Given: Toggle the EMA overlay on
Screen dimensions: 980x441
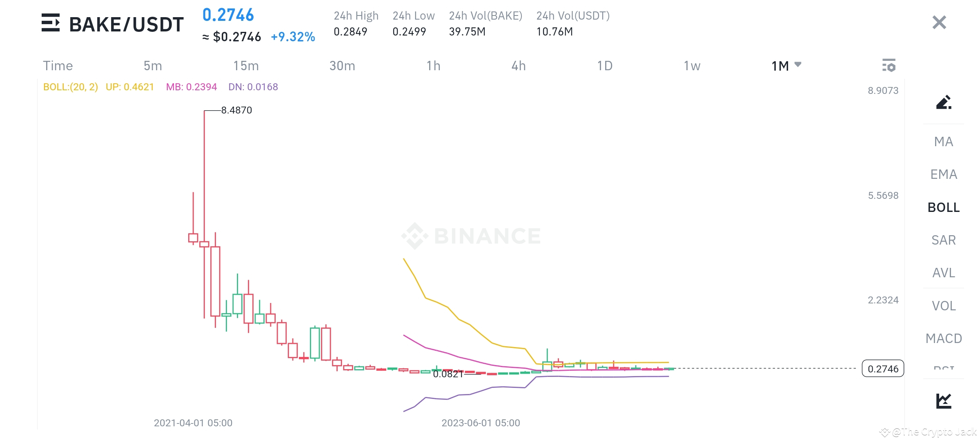Looking at the screenshot, I should (944, 174).
